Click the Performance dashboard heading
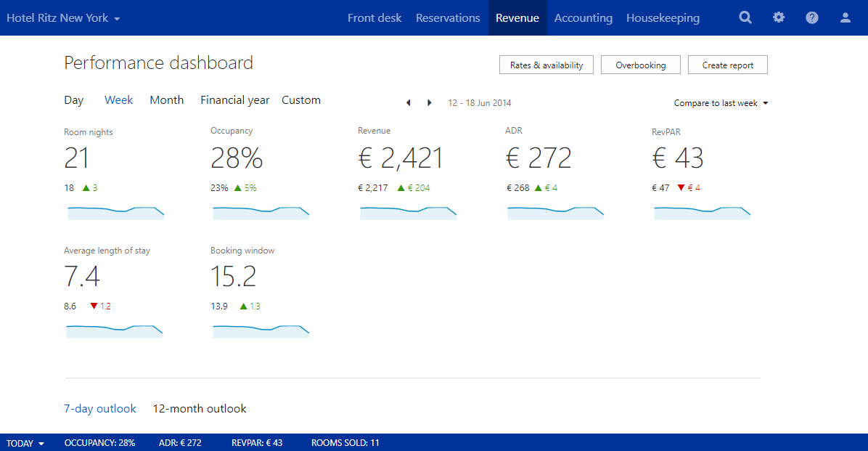 point(158,62)
